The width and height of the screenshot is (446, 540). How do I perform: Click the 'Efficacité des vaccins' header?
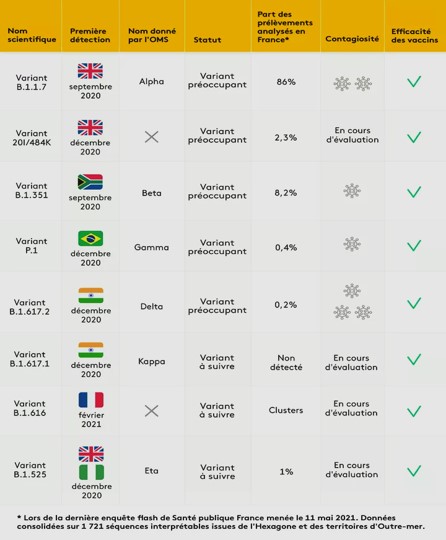(x=415, y=35)
